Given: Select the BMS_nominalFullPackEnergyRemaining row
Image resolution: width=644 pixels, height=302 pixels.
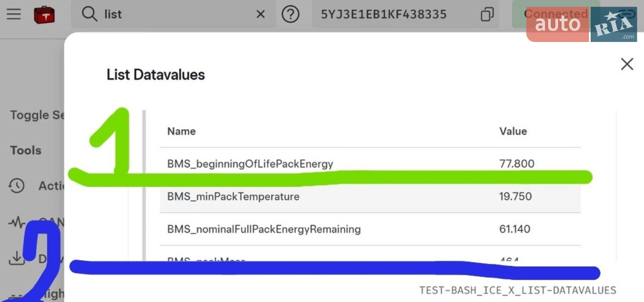Looking at the screenshot, I should 370,229.
